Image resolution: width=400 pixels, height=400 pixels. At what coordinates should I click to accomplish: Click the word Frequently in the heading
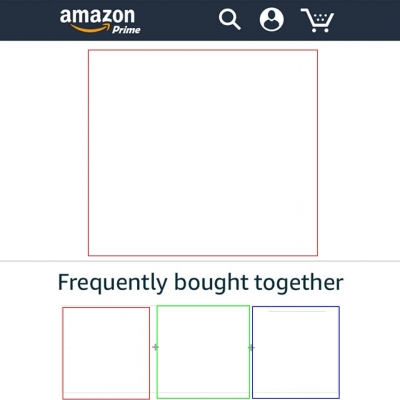112,283
